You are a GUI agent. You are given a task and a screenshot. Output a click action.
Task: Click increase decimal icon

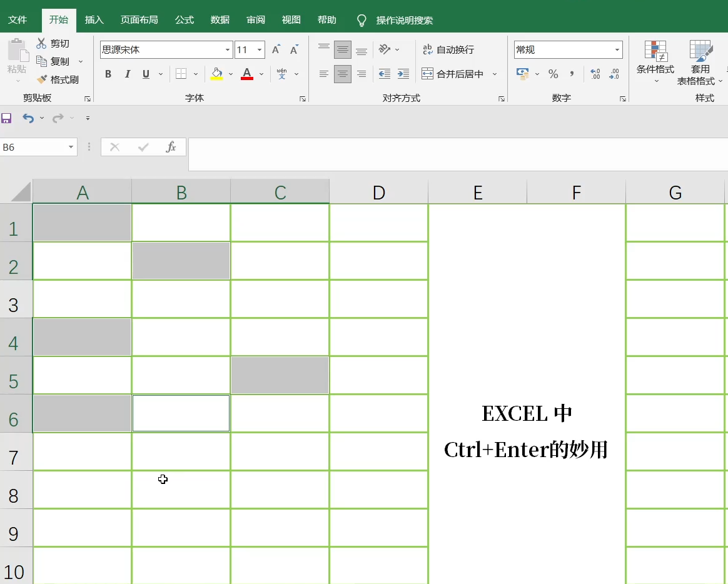[x=595, y=74]
